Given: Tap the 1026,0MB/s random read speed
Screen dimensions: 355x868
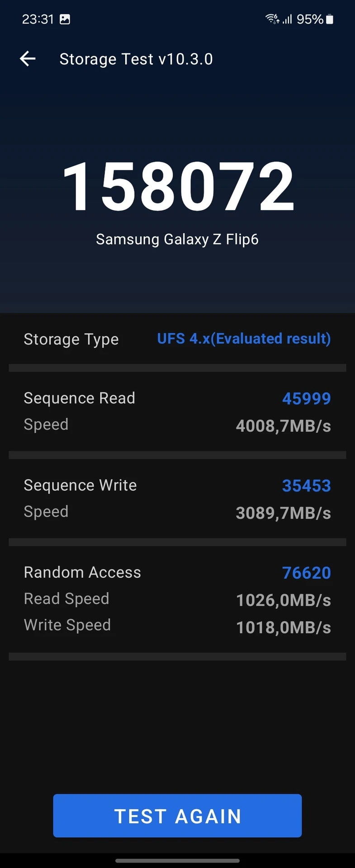Looking at the screenshot, I should [284, 600].
